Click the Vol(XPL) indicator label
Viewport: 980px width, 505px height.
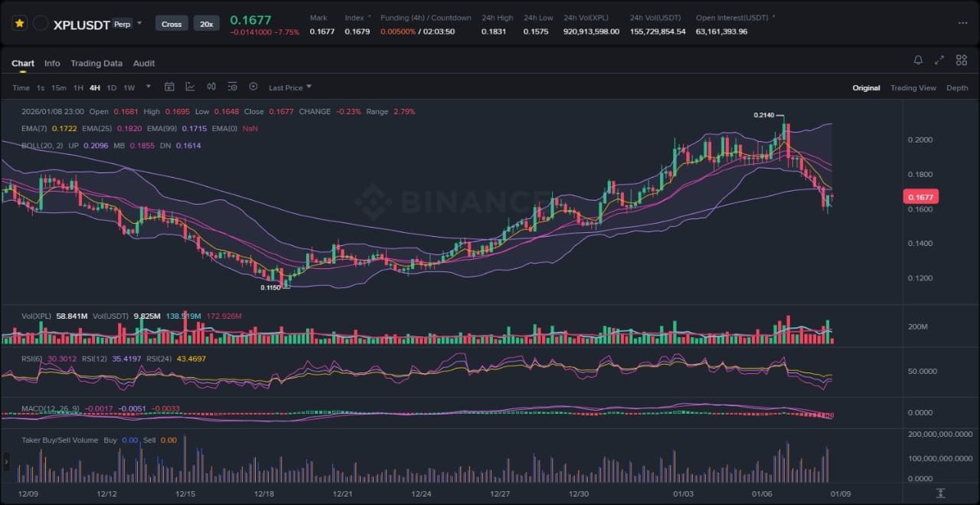tap(36, 316)
